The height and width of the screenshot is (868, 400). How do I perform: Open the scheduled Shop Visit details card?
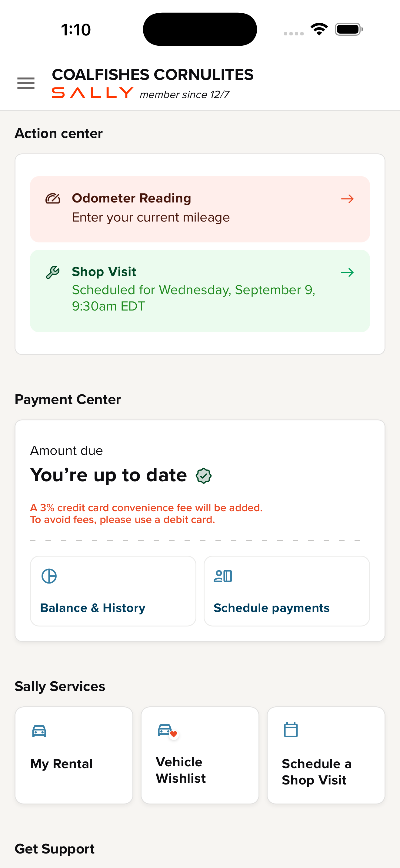tap(200, 291)
